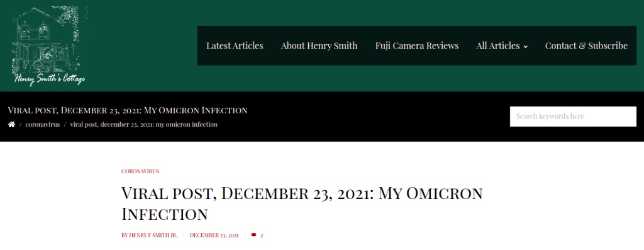This screenshot has width=644, height=250.
Task: Go to About Henry Smith page
Action: pyautogui.click(x=319, y=45)
